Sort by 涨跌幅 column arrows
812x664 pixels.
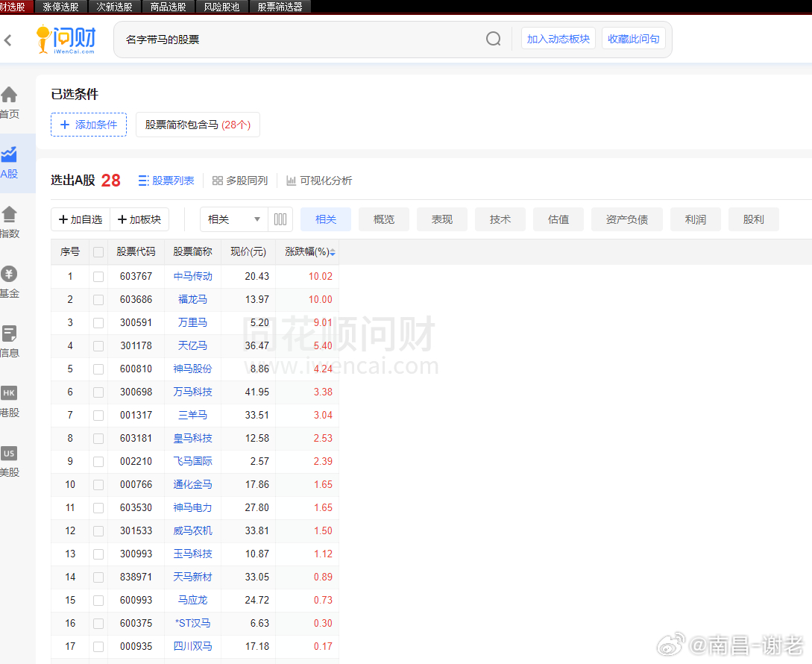click(x=333, y=252)
